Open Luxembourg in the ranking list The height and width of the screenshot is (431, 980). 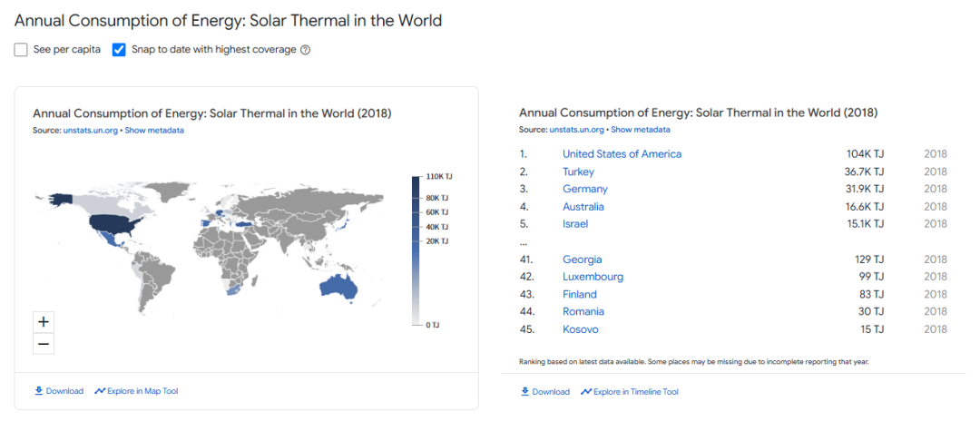[x=593, y=276]
